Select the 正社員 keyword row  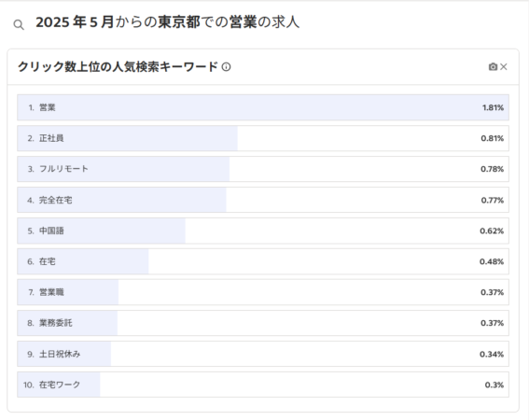click(263, 138)
